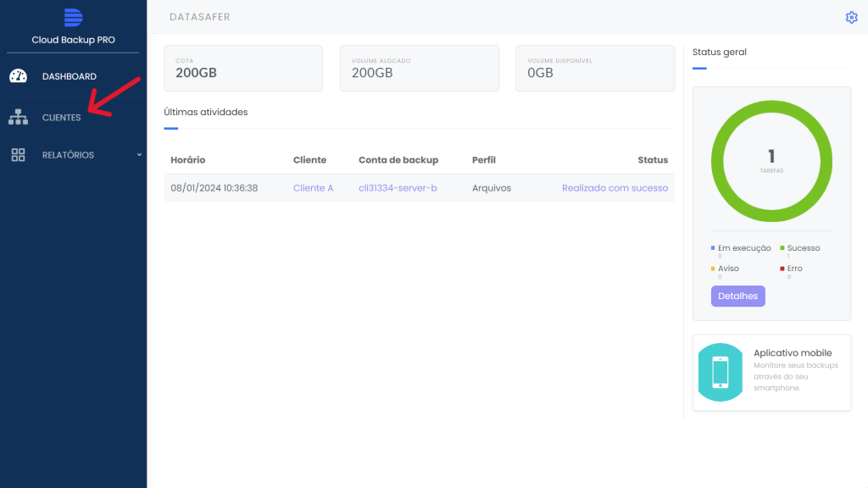The width and height of the screenshot is (868, 488).
Task: Expand the Relatórios menu chevron
Action: 139,154
